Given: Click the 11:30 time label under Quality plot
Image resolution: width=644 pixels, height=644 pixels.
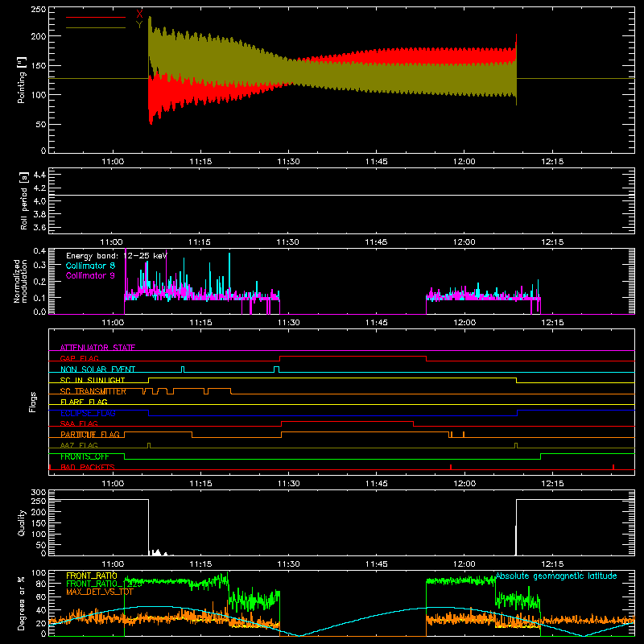Looking at the screenshot, I should tap(288, 564).
